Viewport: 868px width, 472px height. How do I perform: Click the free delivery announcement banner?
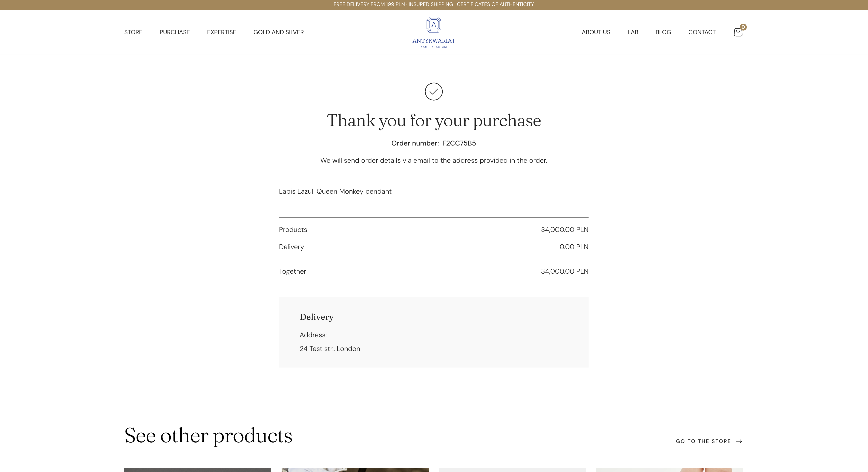click(x=434, y=4)
